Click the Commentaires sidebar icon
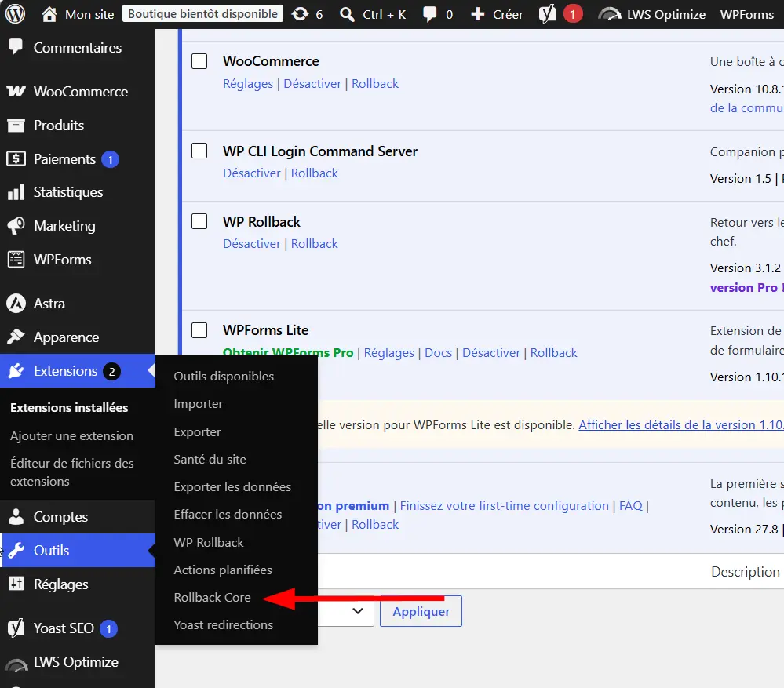 pyautogui.click(x=16, y=47)
